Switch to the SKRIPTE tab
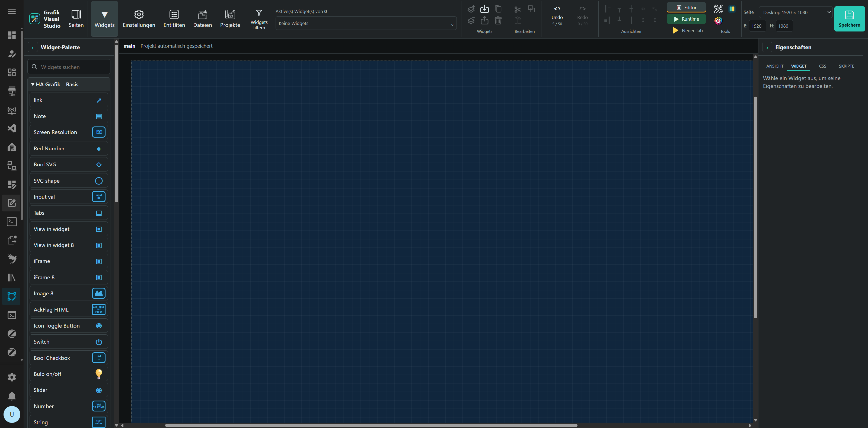Screen dimensions: 868x428 (846, 66)
